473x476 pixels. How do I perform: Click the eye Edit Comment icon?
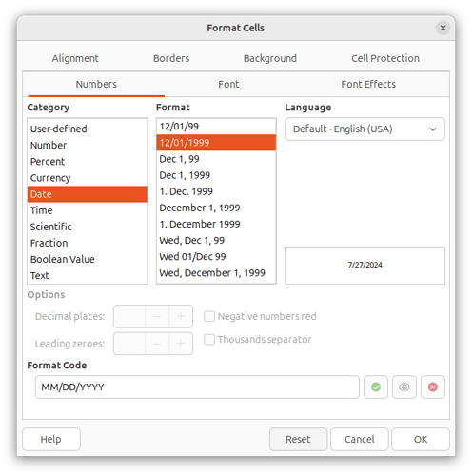click(404, 387)
